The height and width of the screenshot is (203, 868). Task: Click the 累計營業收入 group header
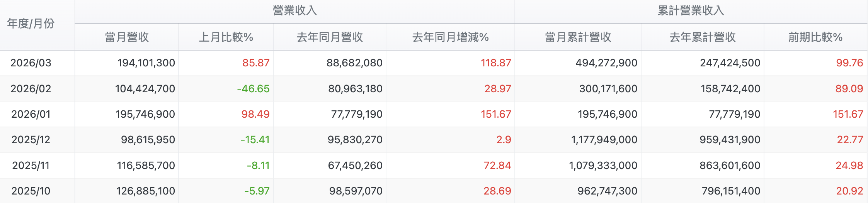tap(691, 10)
